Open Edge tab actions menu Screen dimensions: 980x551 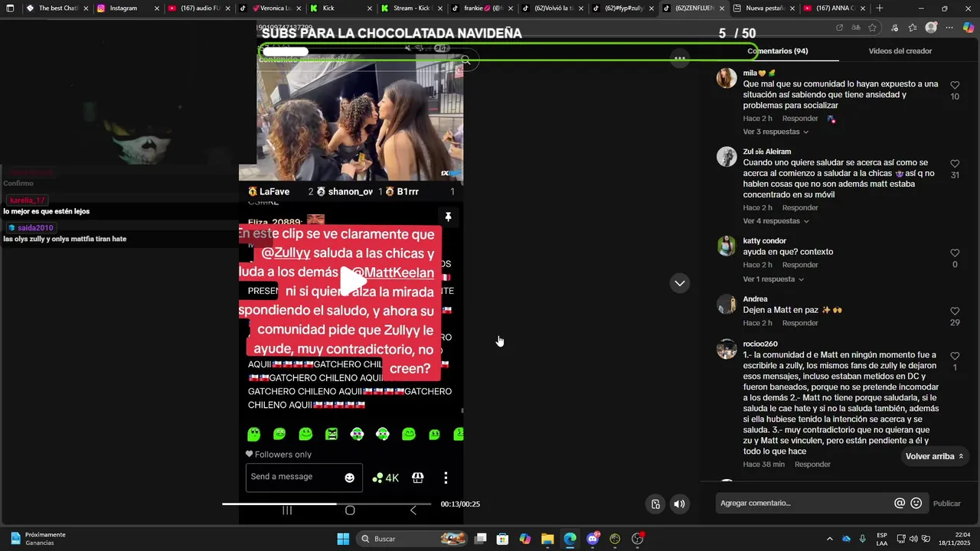(x=10, y=8)
